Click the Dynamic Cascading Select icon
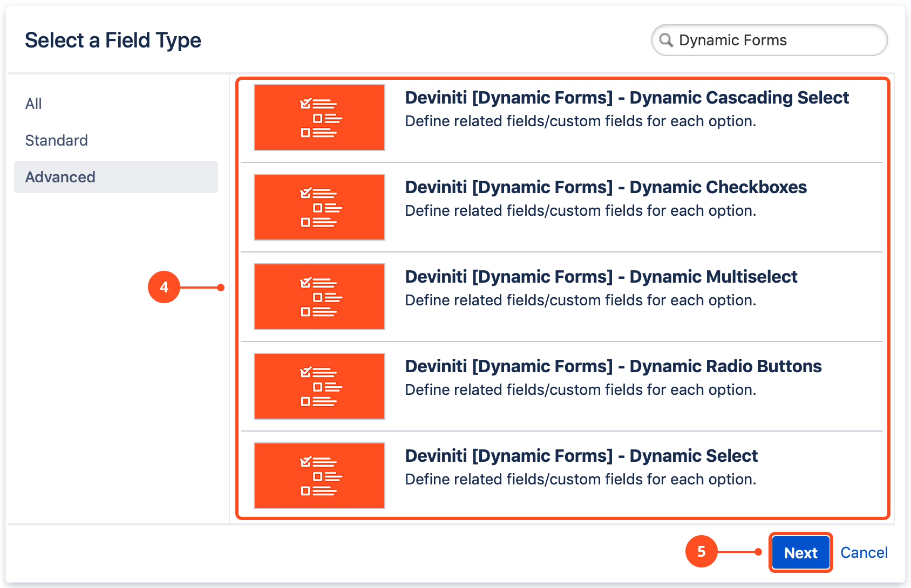 coord(319,118)
